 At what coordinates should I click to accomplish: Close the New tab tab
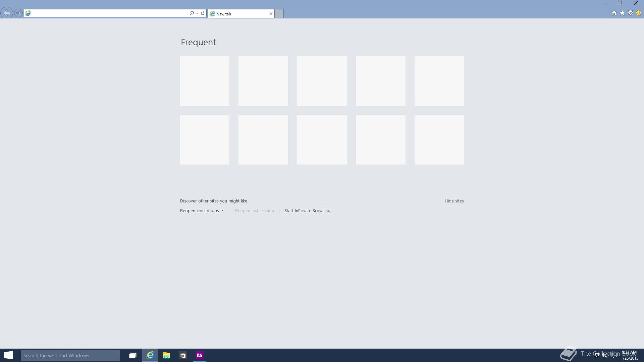pos(271,14)
